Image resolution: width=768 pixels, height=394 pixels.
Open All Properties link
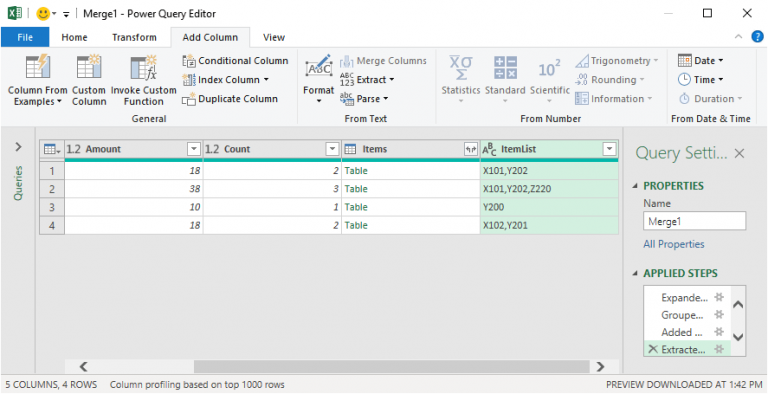pos(673,244)
